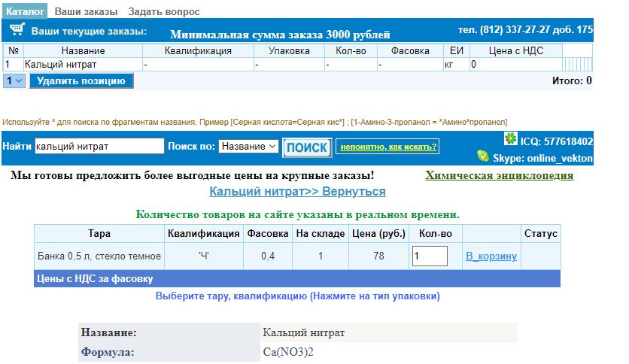
Task: Click the ICQ number 577618402
Action: tap(557, 141)
